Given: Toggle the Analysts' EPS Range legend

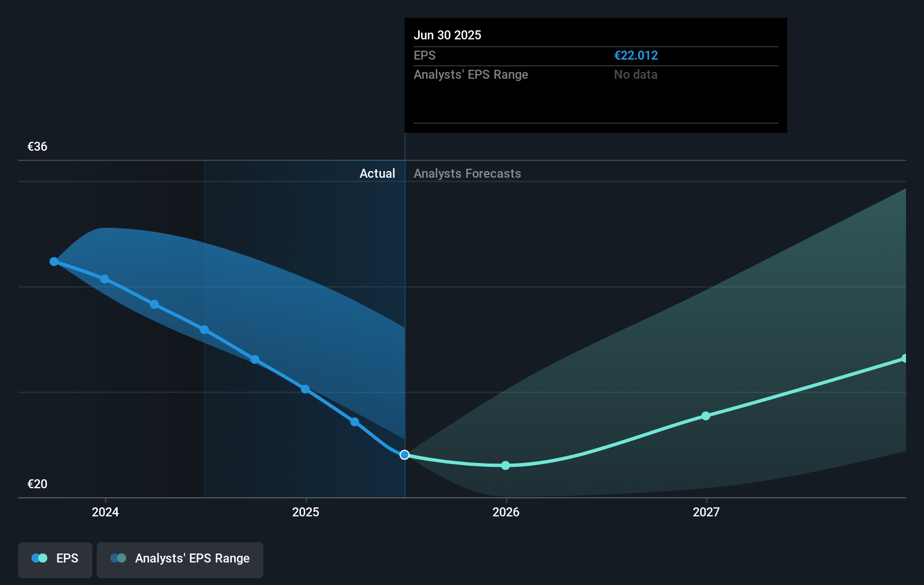Looking at the screenshot, I should tap(180, 560).
